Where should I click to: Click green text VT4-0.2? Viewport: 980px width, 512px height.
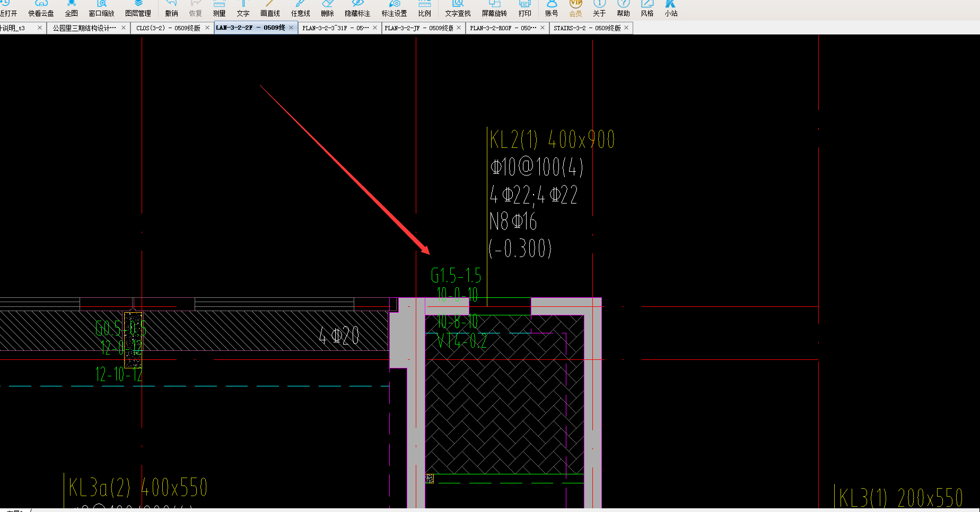(461, 341)
